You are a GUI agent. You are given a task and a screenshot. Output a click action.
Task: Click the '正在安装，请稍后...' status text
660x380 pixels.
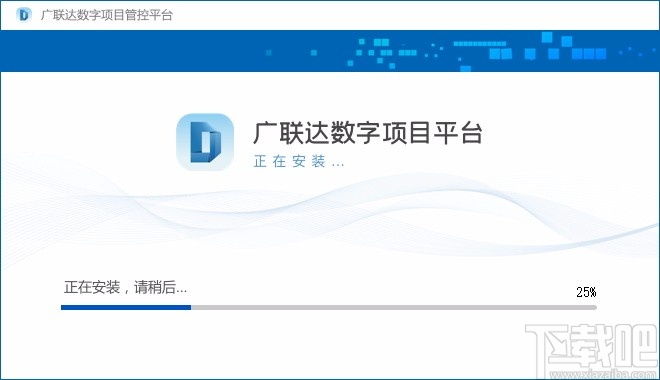(125, 287)
